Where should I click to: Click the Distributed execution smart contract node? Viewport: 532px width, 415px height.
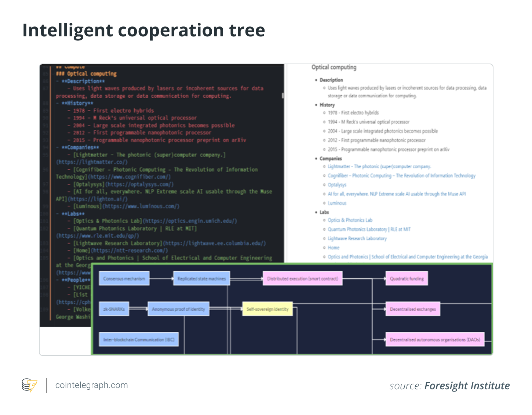pos(302,279)
